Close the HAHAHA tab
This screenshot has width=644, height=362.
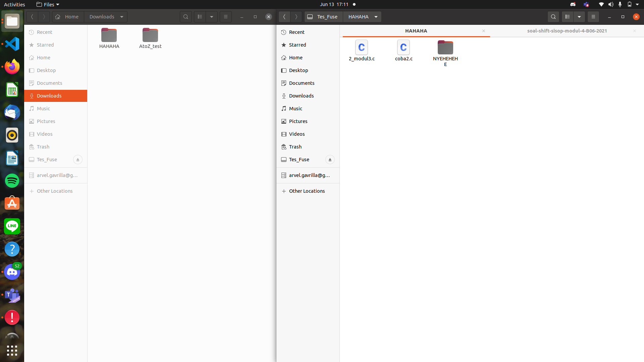(484, 31)
